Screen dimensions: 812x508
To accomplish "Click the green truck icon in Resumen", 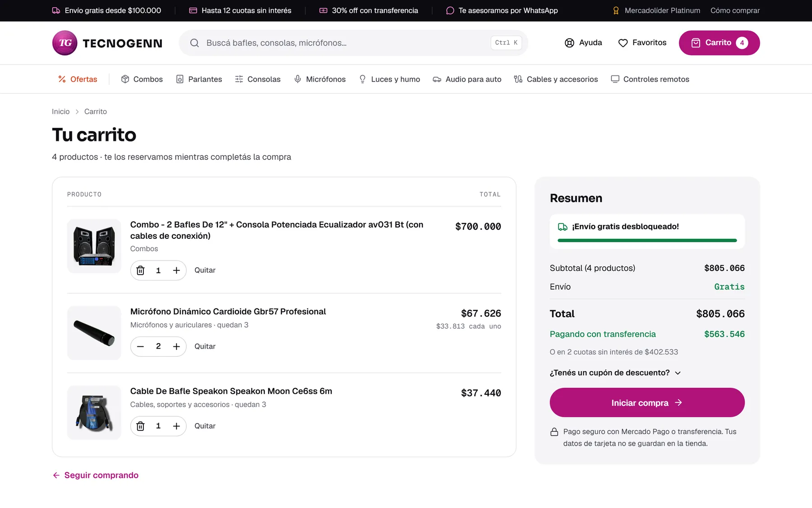I will point(563,227).
